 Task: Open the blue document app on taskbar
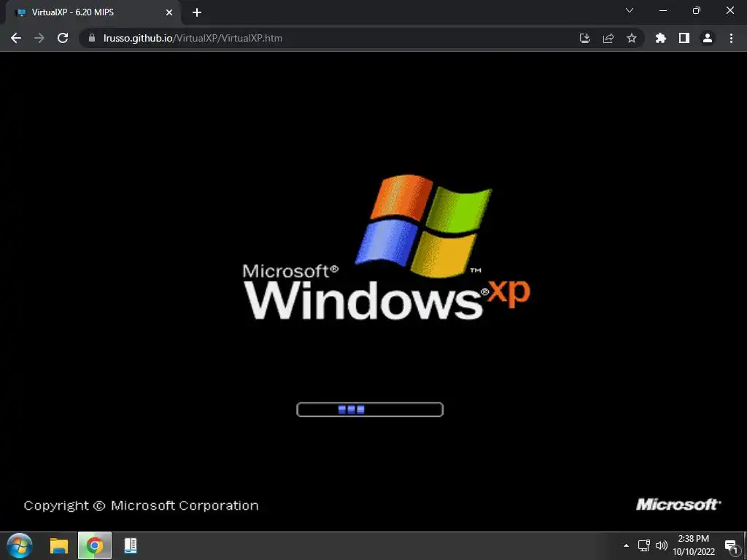click(x=130, y=545)
